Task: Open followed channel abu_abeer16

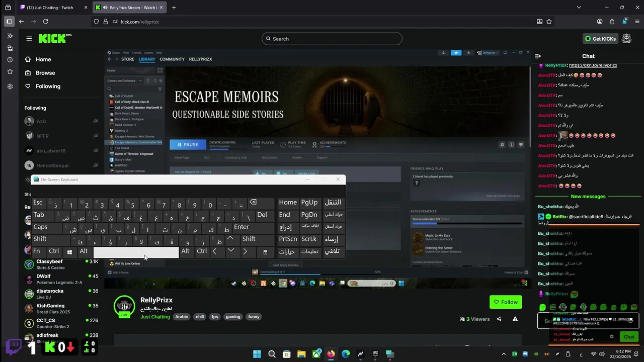Action: 60,150
